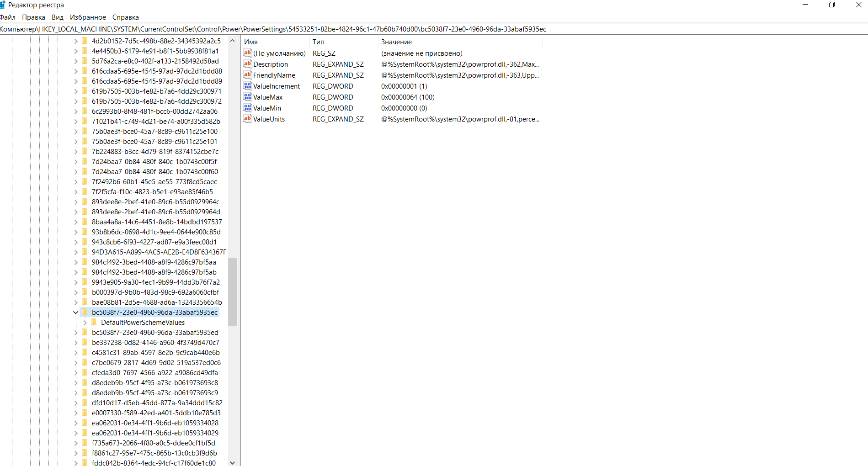Open the Вид menu
868x466 pixels.
[58, 17]
